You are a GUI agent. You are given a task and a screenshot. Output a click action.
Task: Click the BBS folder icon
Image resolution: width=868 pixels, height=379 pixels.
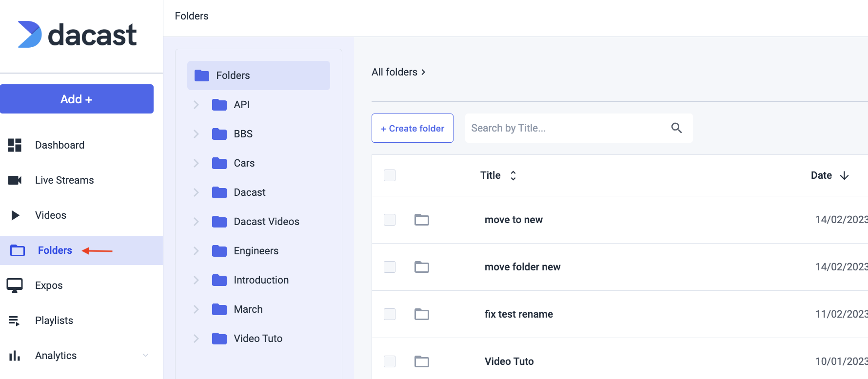(x=219, y=134)
